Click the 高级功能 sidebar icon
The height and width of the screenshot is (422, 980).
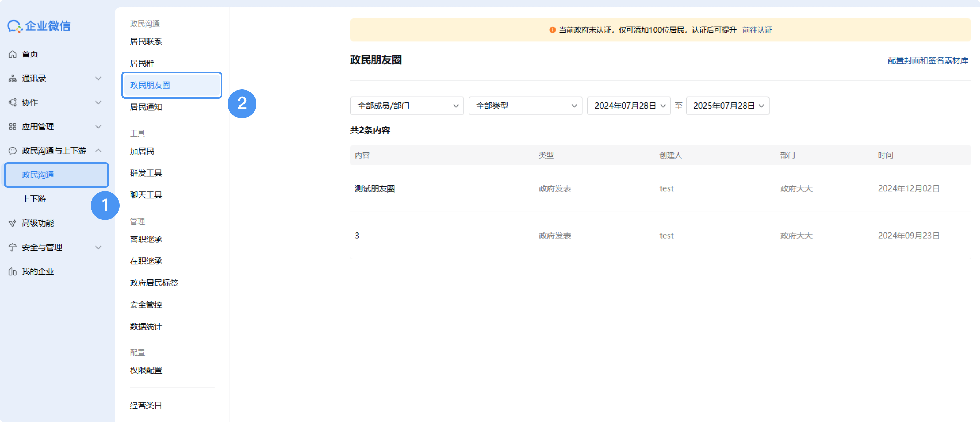tap(12, 223)
